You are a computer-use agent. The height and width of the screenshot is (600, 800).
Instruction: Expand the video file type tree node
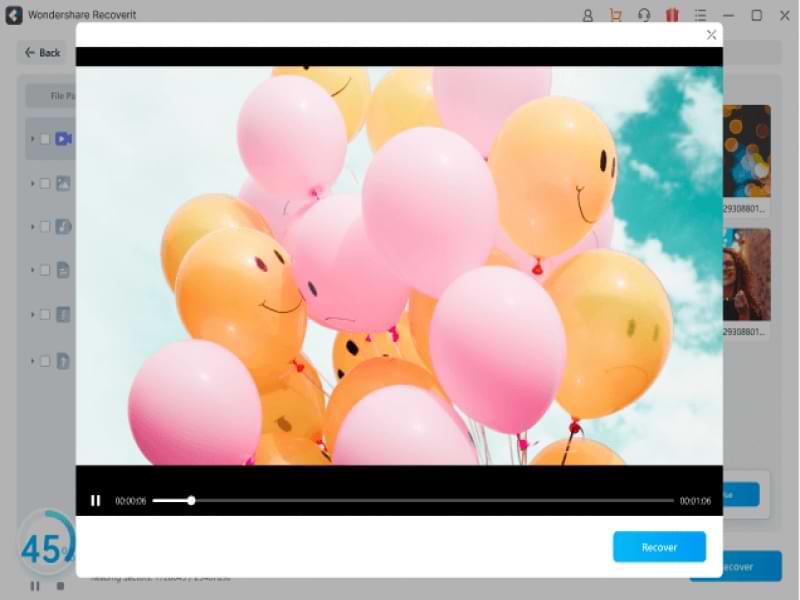pos(32,139)
